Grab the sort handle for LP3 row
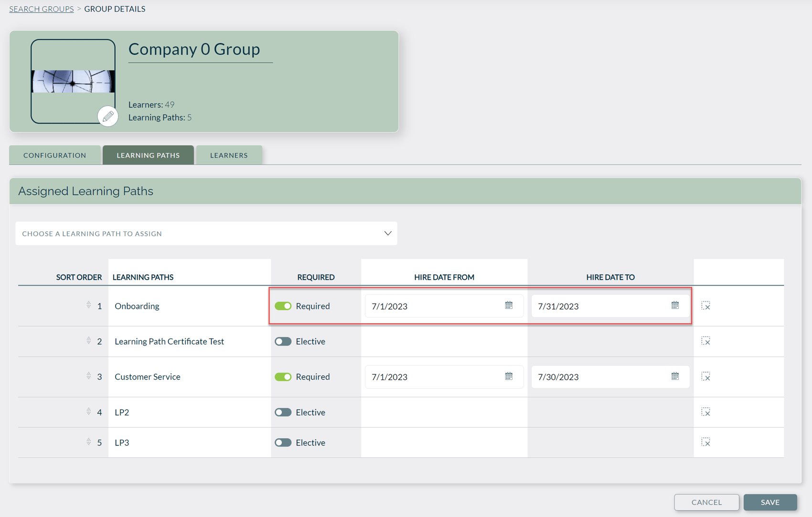The image size is (812, 517). (89, 442)
